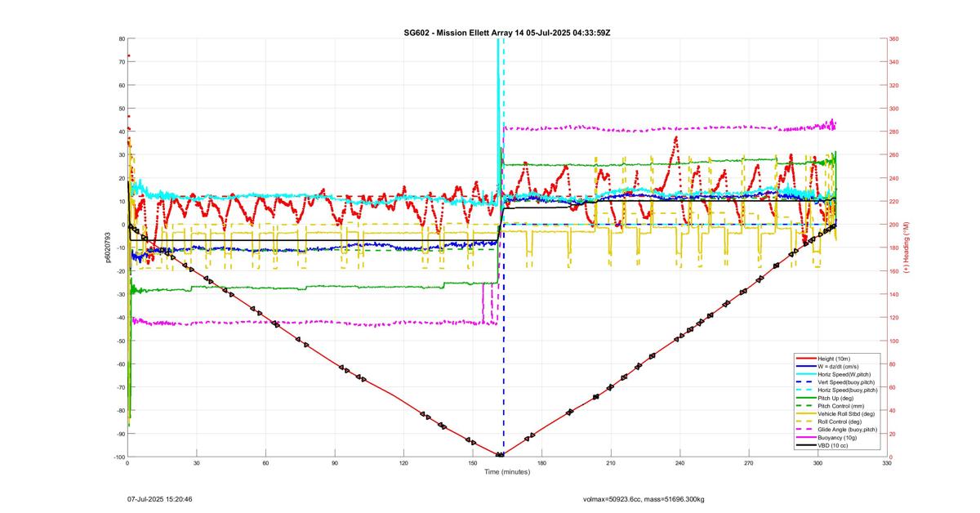The height and width of the screenshot is (513, 980).
Task: Click legend entry 'Buoyancy (10g)'
Action: click(837, 437)
